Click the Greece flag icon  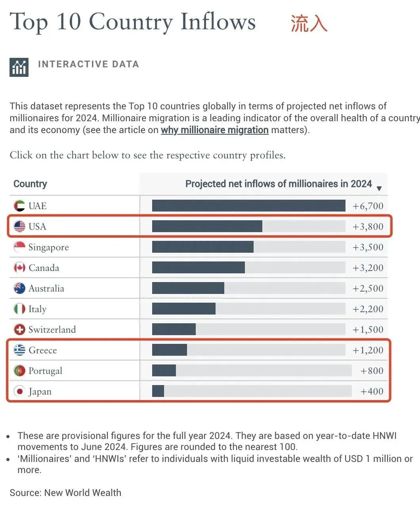click(19, 350)
